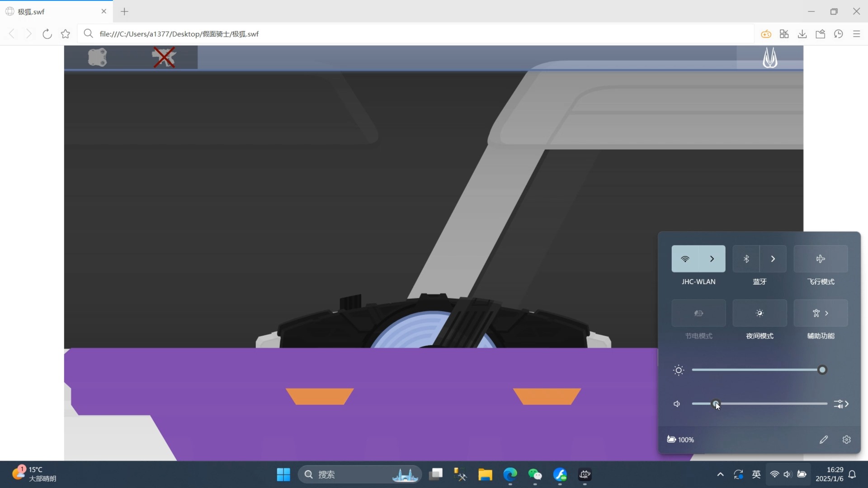The width and height of the screenshot is (868, 488).
Task: Open 辅助功能 accessibility options
Action: coord(821,313)
